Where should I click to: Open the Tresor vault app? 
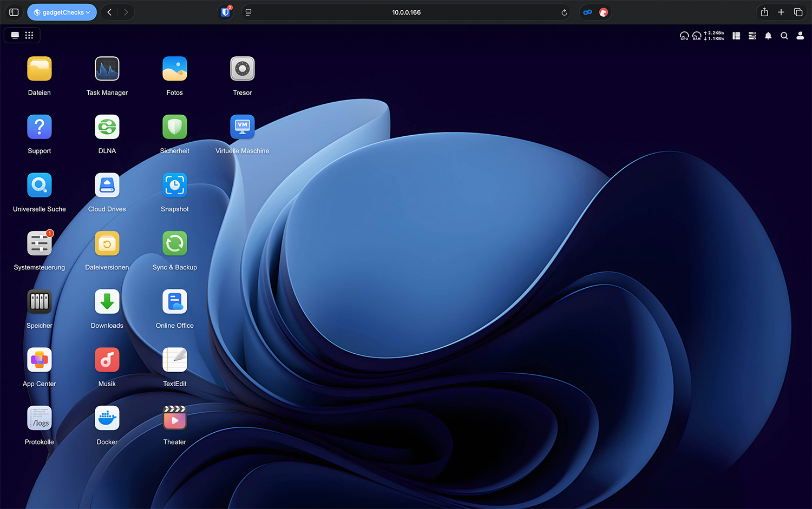point(242,69)
